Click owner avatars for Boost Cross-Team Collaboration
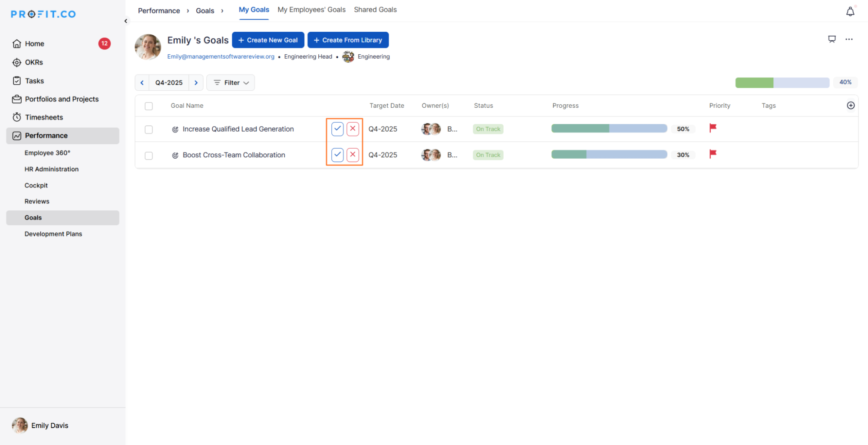This screenshot has height=445, width=868. click(431, 155)
